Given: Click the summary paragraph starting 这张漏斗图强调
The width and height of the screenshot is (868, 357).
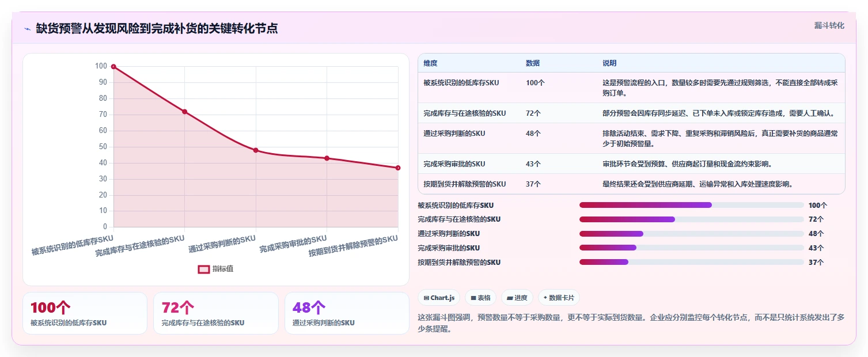Looking at the screenshot, I should [631, 324].
